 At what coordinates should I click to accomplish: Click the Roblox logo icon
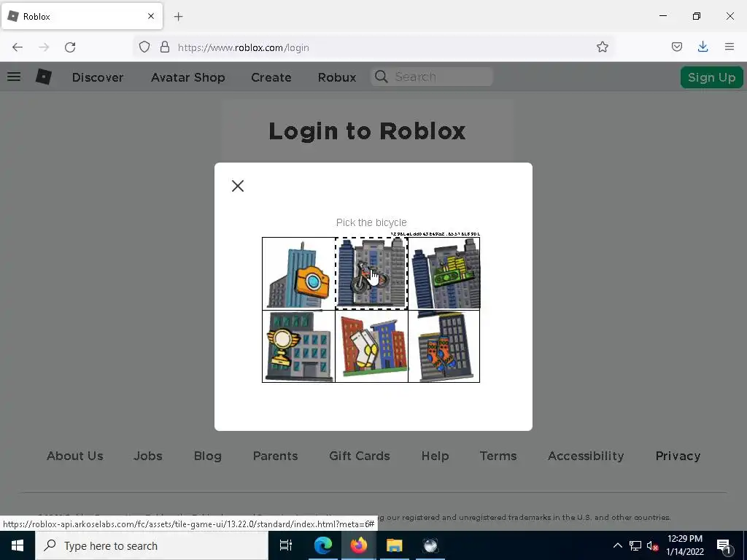click(44, 77)
